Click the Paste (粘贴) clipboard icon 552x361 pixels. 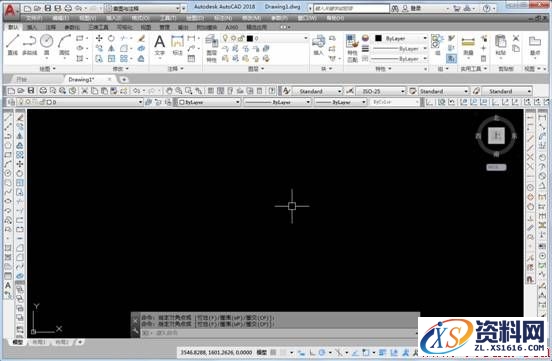(500, 45)
